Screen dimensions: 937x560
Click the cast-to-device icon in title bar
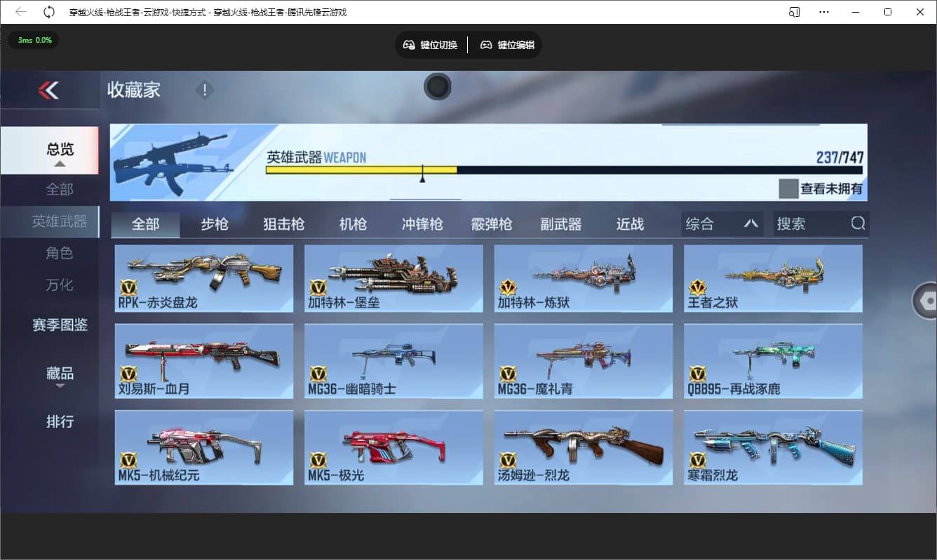(x=793, y=12)
